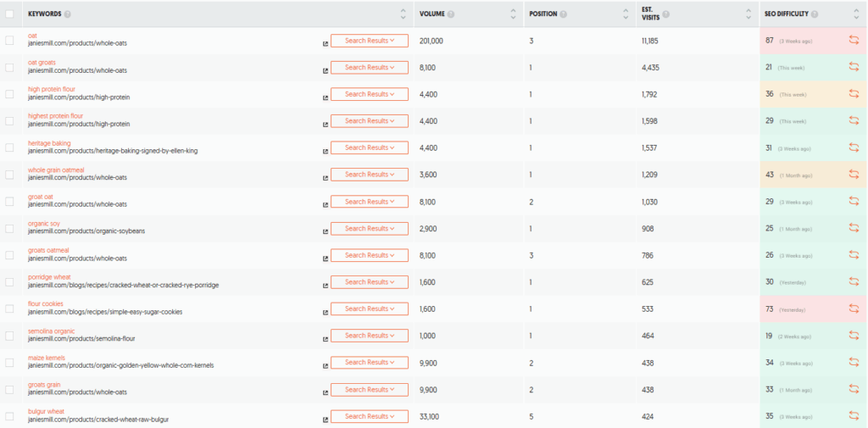Refresh SEO difficulty for 'heritage baking' row
Image resolution: width=868 pixels, height=428 pixels.
point(854,147)
